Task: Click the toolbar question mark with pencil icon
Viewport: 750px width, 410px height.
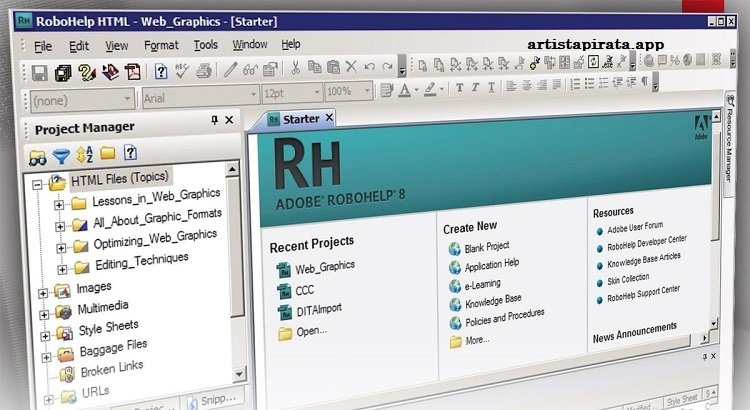Action: point(87,72)
